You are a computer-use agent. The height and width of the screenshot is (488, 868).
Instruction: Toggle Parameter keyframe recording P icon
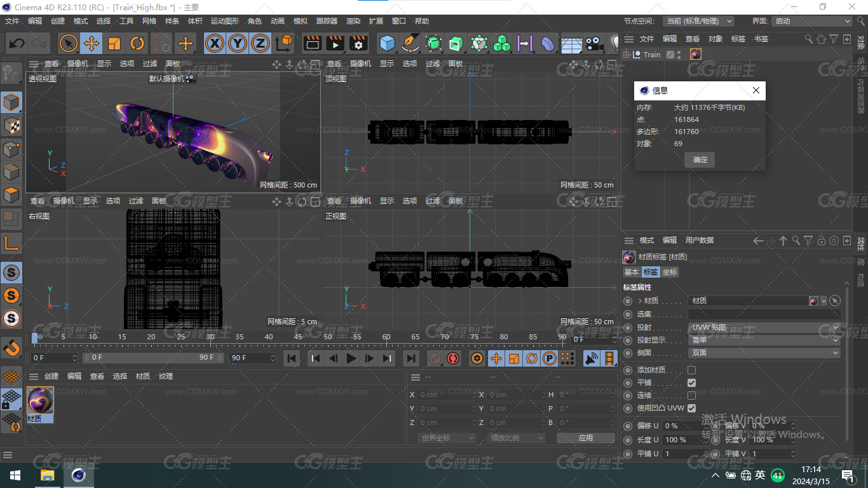pos(550,358)
